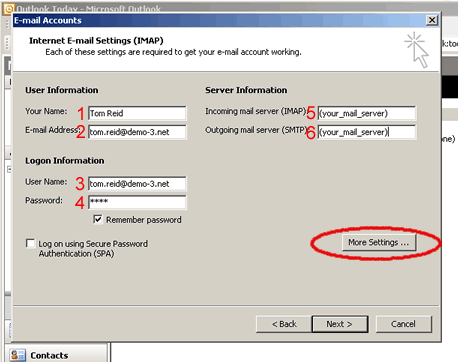458x362 pixels.
Task: Click the Outlook icon in main title bar
Action: (x=9, y=9)
